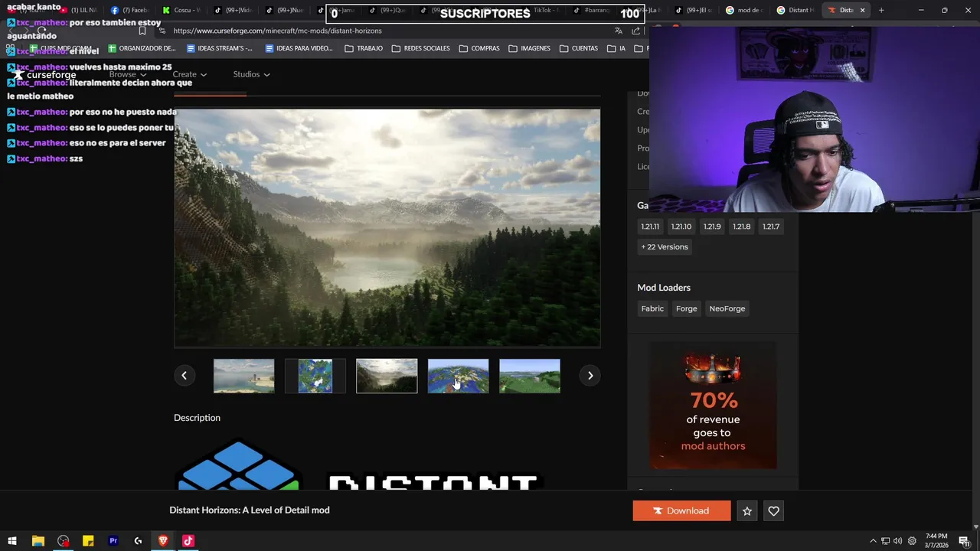Open the large forest valley screenshot
Image resolution: width=980 pixels, height=551 pixels.
click(x=387, y=228)
